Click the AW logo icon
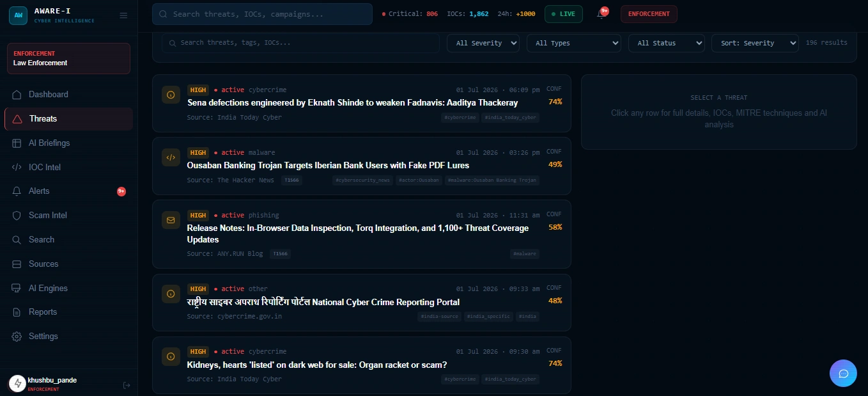This screenshot has height=396, width=868. pos(18,15)
